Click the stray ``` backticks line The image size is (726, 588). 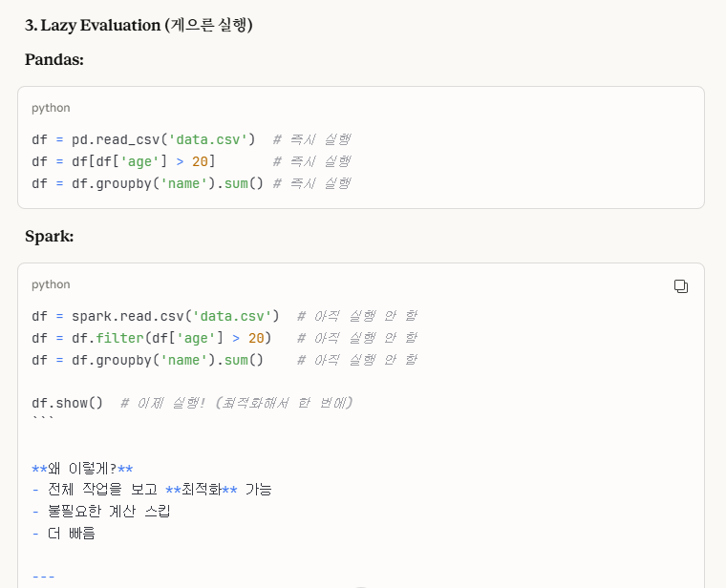click(x=43, y=418)
